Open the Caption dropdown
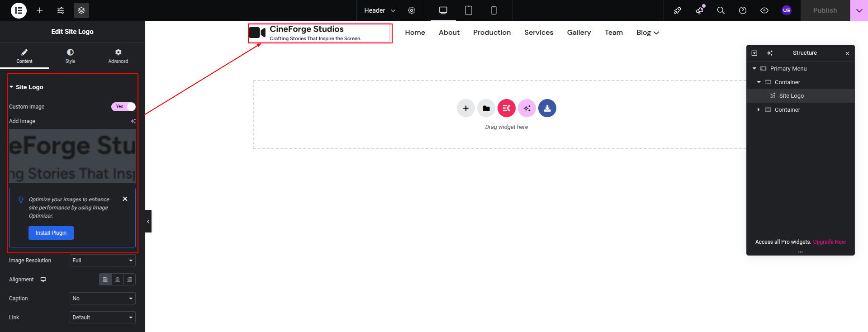 pos(102,299)
